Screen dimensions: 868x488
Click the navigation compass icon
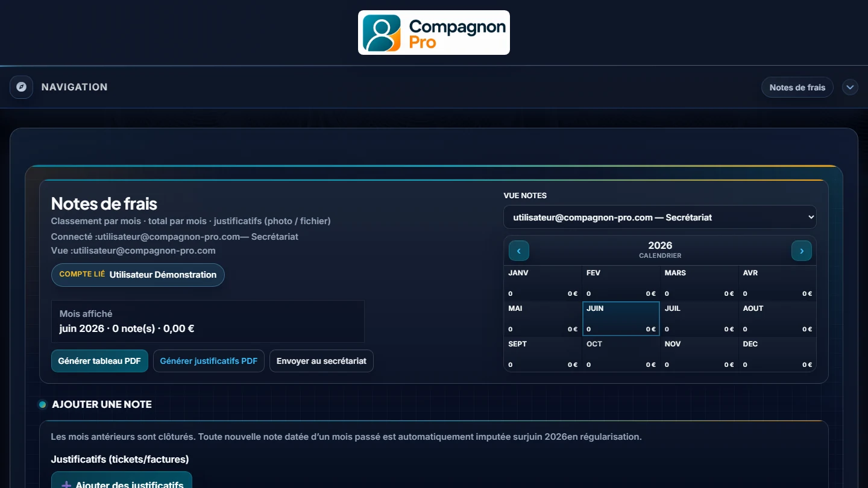(22, 87)
